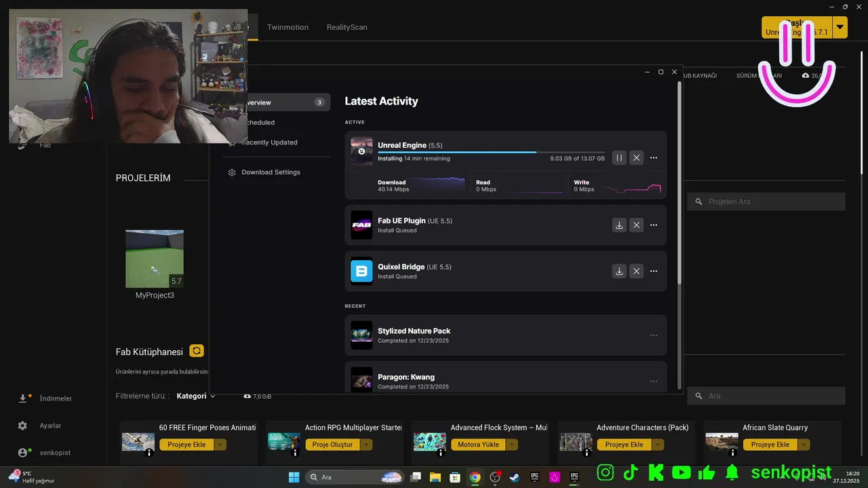
Task: Open File Explorer from the taskbar
Action: [x=435, y=477]
